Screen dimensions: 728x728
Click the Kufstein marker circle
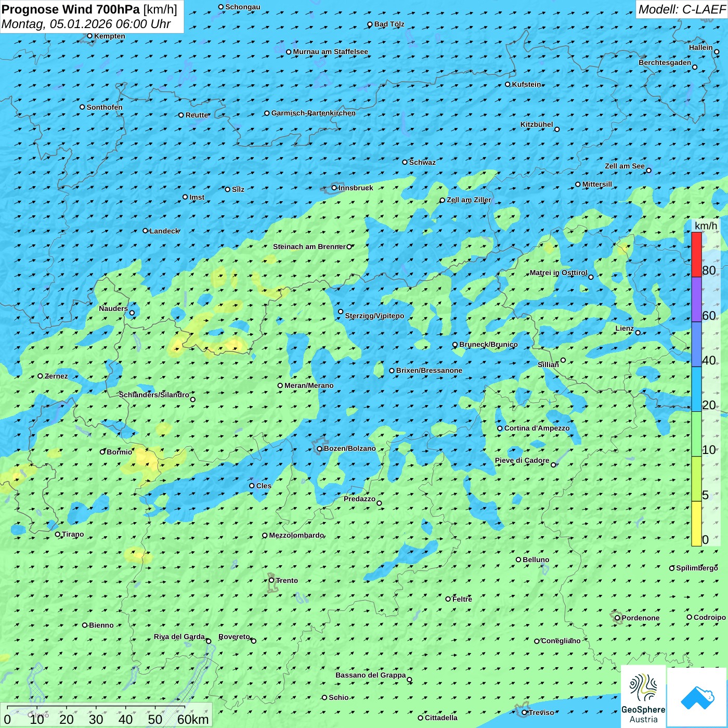point(508,84)
